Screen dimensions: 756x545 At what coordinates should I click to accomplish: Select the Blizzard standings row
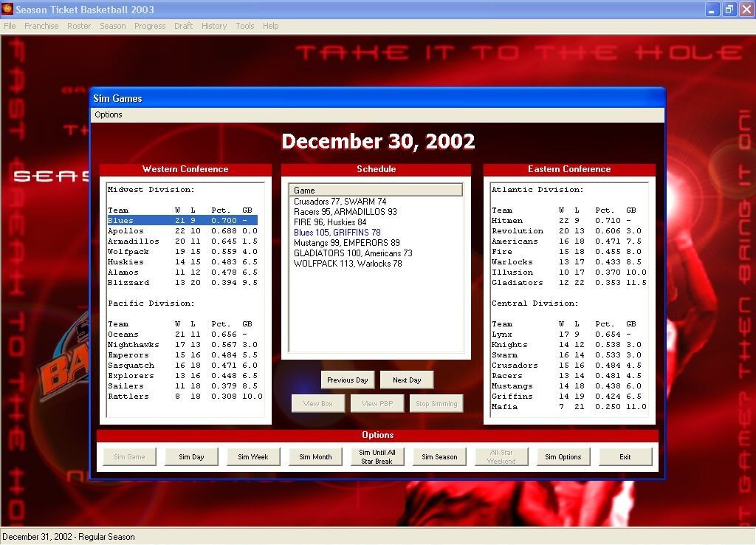[182, 283]
